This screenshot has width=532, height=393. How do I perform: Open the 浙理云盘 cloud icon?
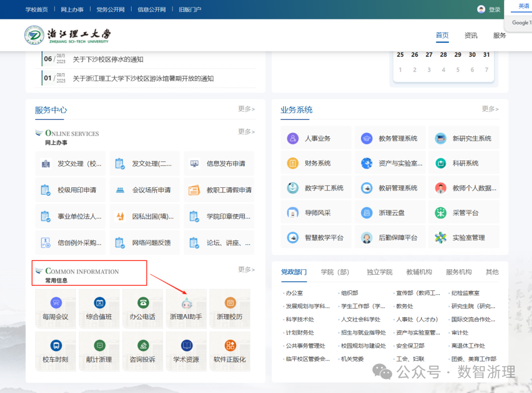(367, 213)
